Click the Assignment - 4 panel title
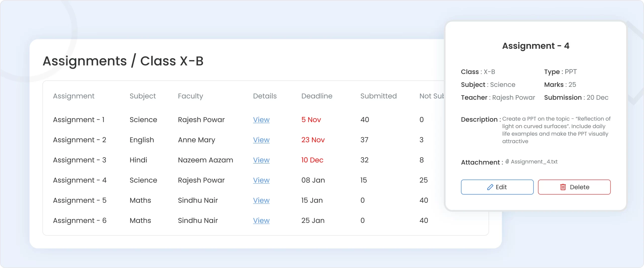The image size is (644, 268). tap(536, 45)
